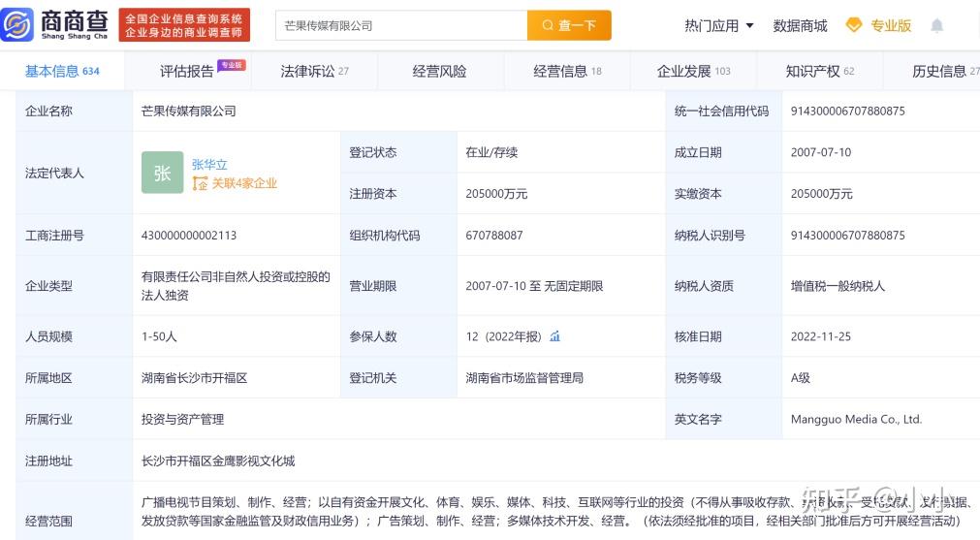Open the 评估报告 tab
The height and width of the screenshot is (540, 980).
pos(187,71)
